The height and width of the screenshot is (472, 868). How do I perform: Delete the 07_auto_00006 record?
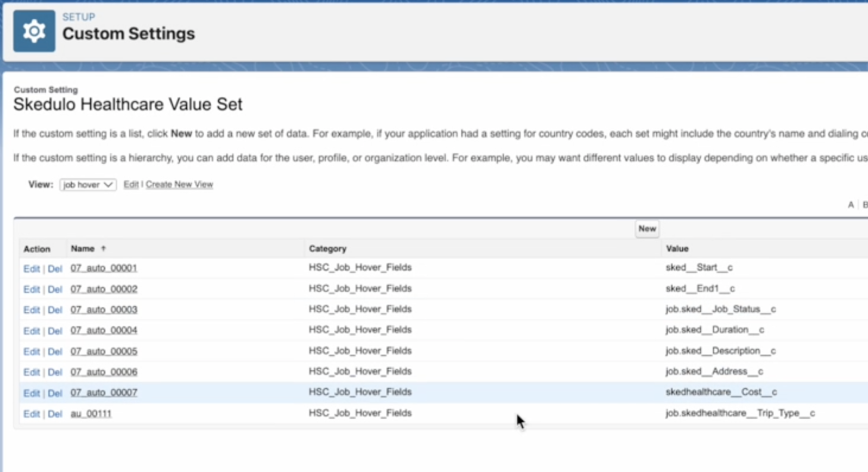coord(55,372)
